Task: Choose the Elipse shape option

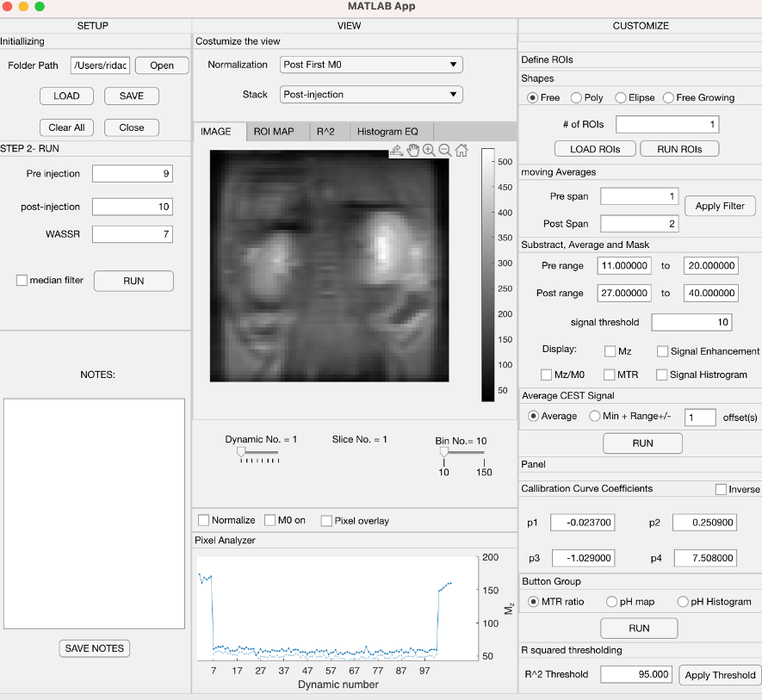Action: (x=621, y=97)
